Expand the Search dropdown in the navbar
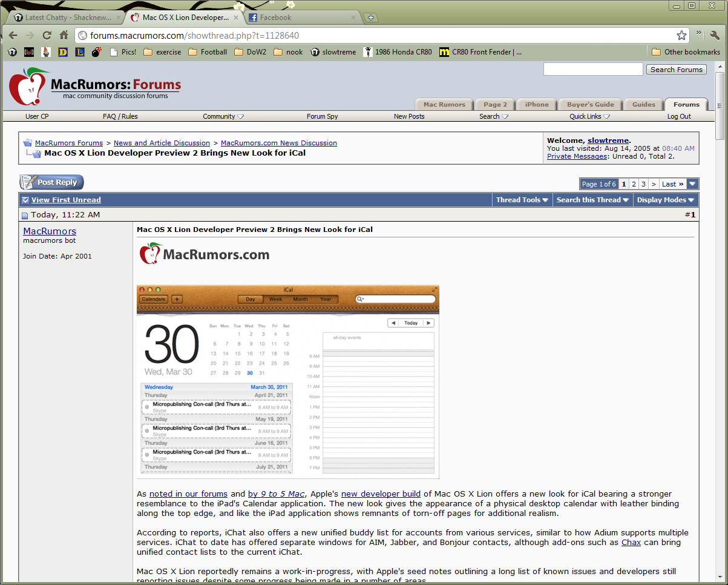 click(494, 116)
